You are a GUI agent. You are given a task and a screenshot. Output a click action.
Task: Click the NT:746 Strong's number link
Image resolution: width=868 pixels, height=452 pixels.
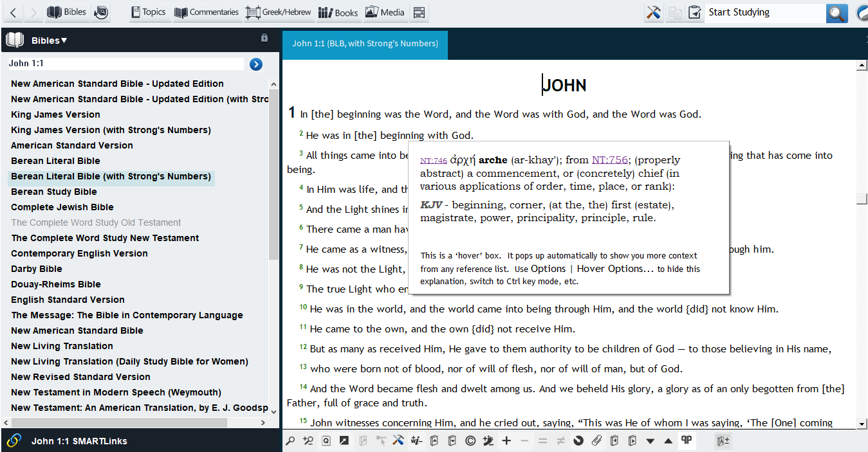click(x=434, y=161)
